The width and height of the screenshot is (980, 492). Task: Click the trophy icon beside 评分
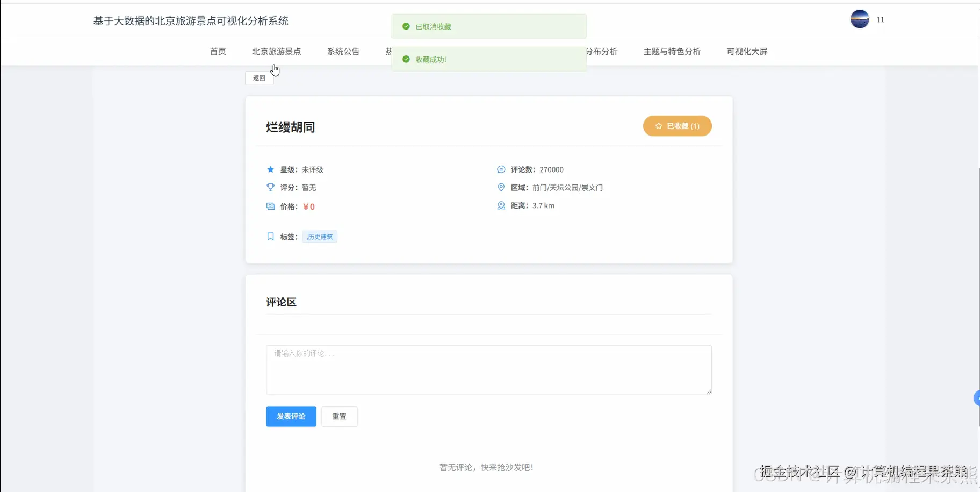tap(270, 187)
